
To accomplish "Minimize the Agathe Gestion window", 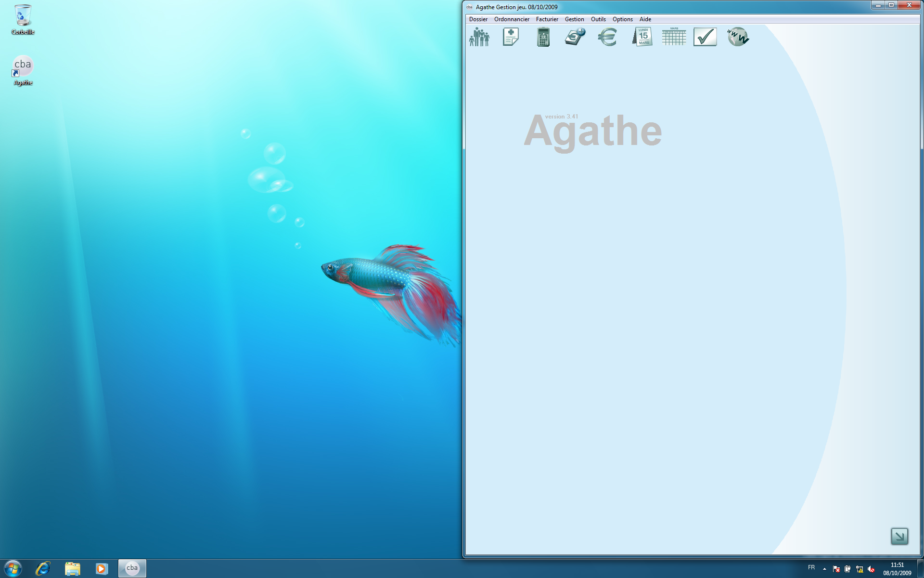I will click(x=878, y=5).
